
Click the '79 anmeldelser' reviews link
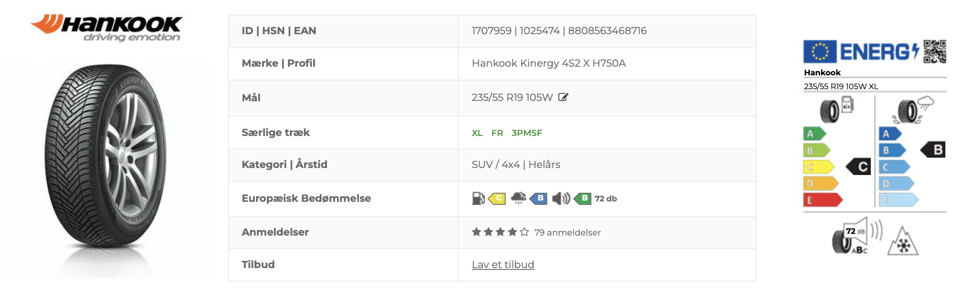pyautogui.click(x=567, y=233)
